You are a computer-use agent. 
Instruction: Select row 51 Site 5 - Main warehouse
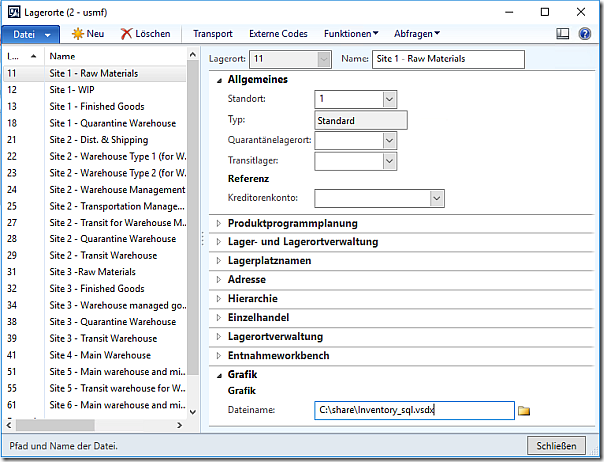click(95, 371)
